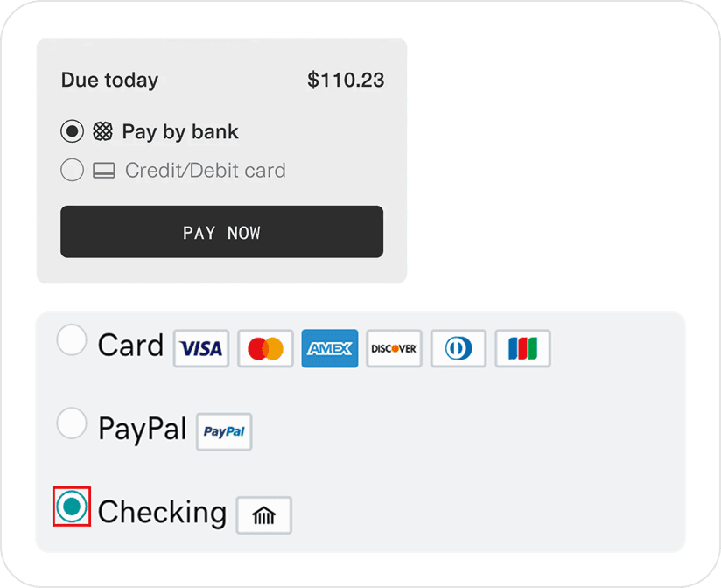Click the pay-by-bank pattern icon
This screenshot has height=588, width=721.
coord(103,131)
